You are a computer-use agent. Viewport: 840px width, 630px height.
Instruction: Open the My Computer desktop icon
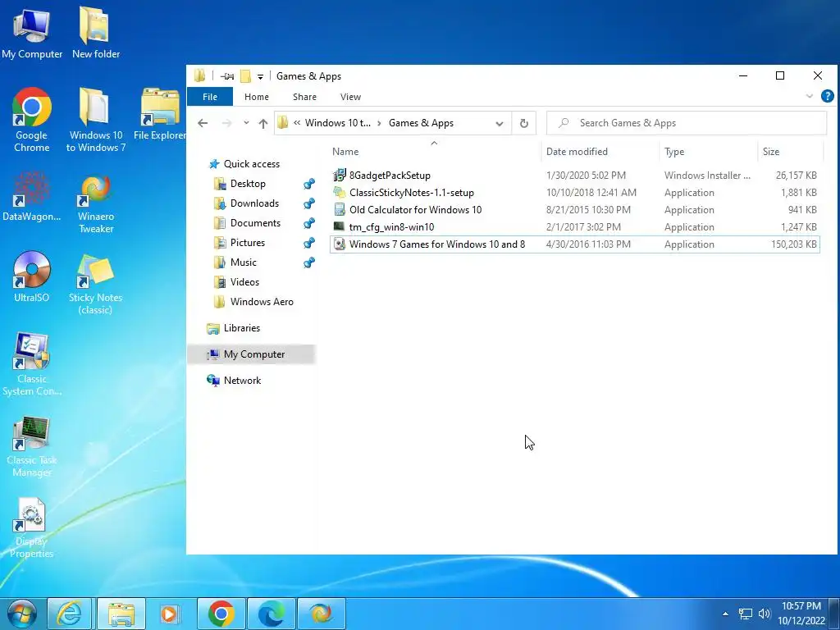(32, 33)
